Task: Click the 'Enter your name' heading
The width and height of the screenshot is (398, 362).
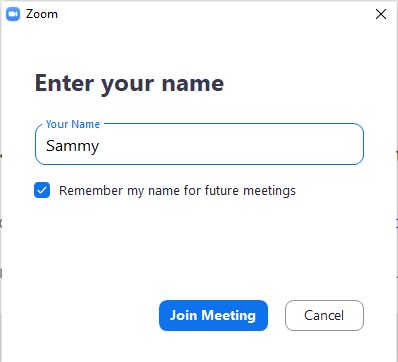Action: point(129,84)
